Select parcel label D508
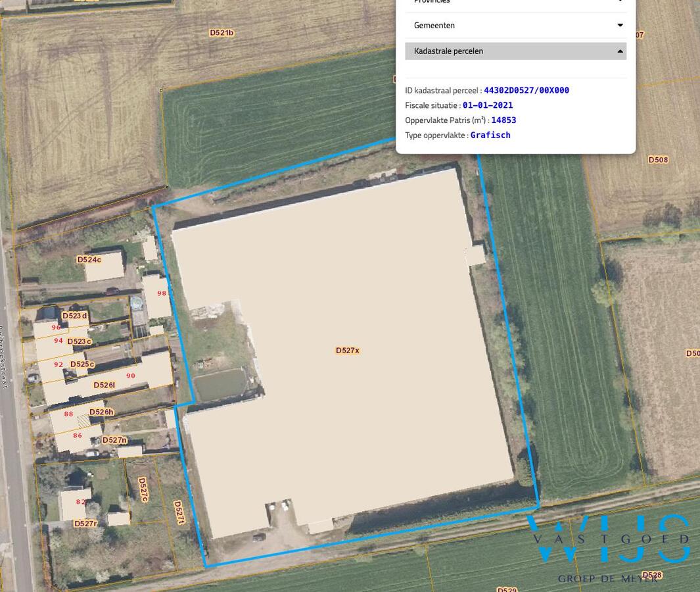The height and width of the screenshot is (592, 700). 657,159
